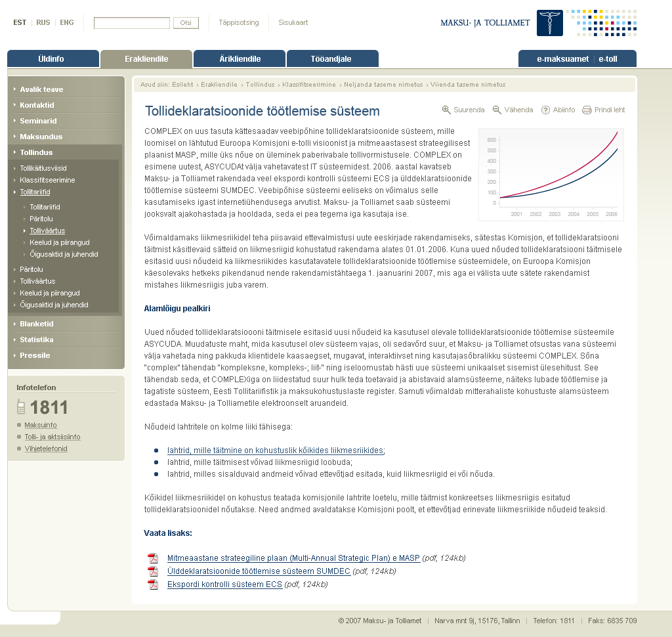The image size is (672, 637).
Task: Open Tollikäitlusviisid submenu item
Action: coord(43,168)
